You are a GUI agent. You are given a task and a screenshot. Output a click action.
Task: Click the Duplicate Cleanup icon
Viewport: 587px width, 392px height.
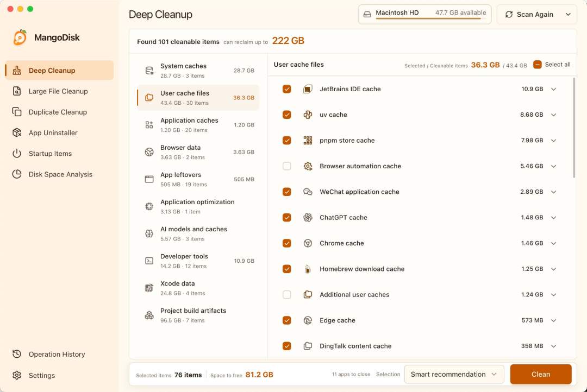pos(17,112)
